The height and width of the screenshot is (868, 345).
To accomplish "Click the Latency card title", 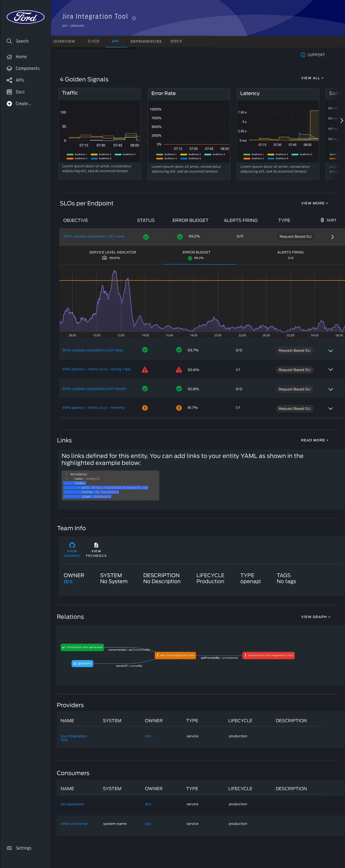I will click(250, 93).
